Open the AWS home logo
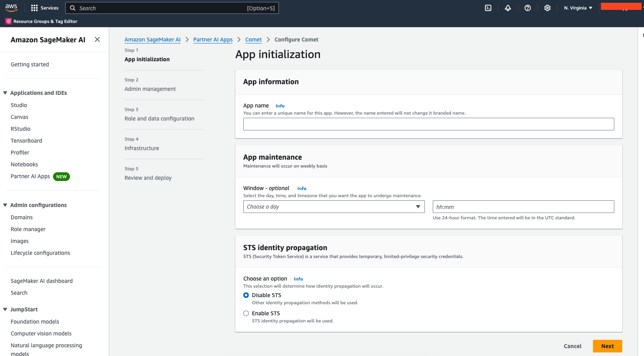Viewport: 644px width, 356px height. coord(11,8)
